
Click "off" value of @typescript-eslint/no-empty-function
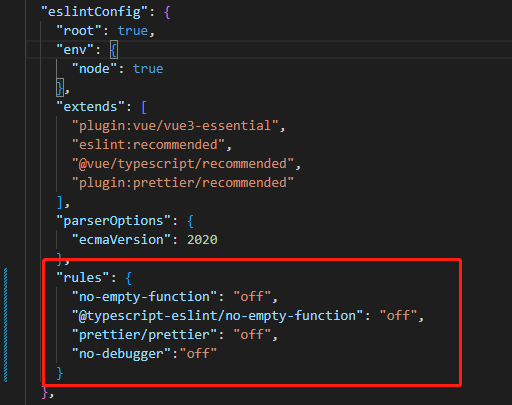coord(398,316)
